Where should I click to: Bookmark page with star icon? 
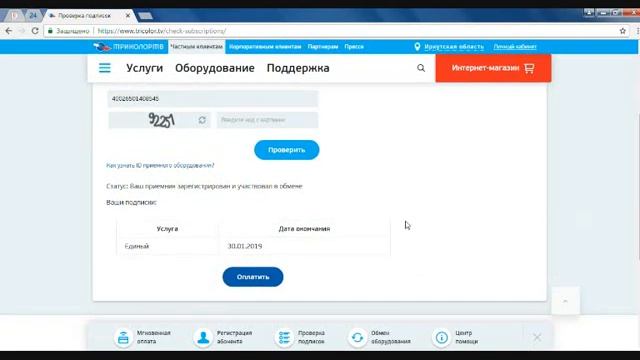click(622, 31)
